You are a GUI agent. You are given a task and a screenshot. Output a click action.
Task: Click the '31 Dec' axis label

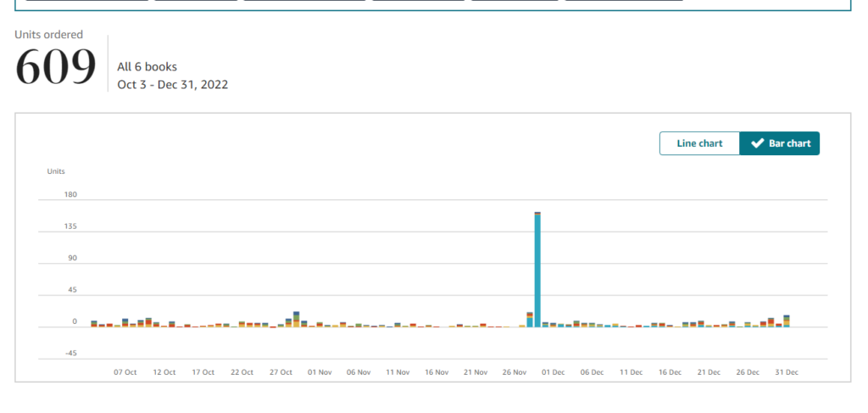tap(787, 372)
